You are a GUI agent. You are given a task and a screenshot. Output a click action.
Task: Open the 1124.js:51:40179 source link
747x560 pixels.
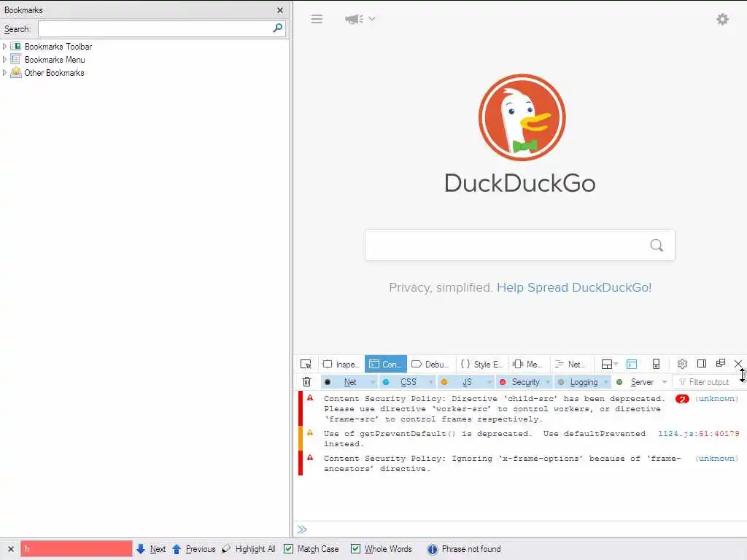pyautogui.click(x=698, y=433)
